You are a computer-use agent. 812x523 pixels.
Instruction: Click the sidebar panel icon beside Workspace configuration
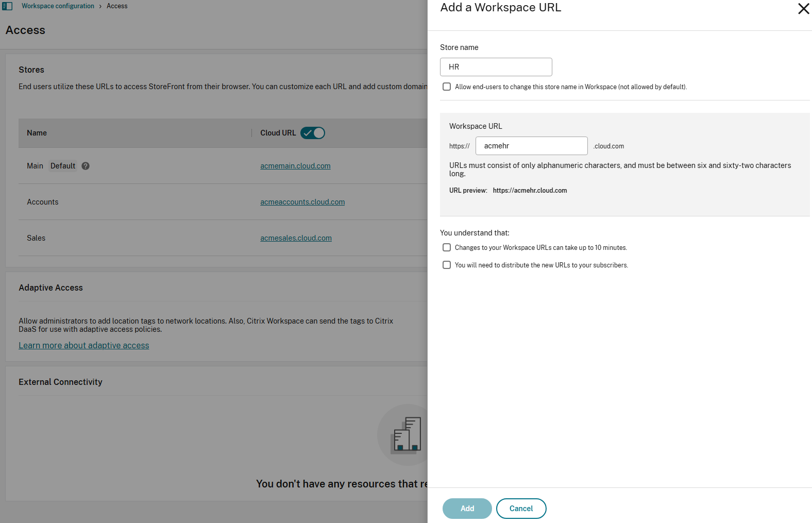(x=7, y=6)
